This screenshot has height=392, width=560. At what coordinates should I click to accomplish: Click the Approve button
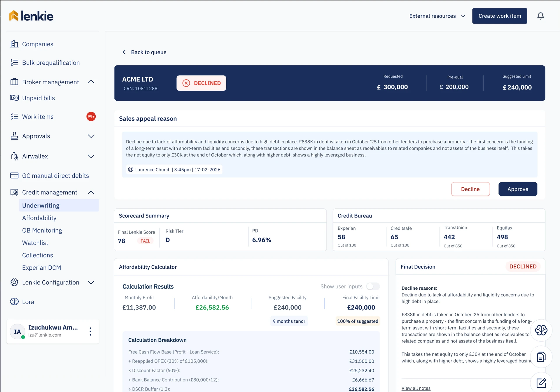tap(518, 189)
